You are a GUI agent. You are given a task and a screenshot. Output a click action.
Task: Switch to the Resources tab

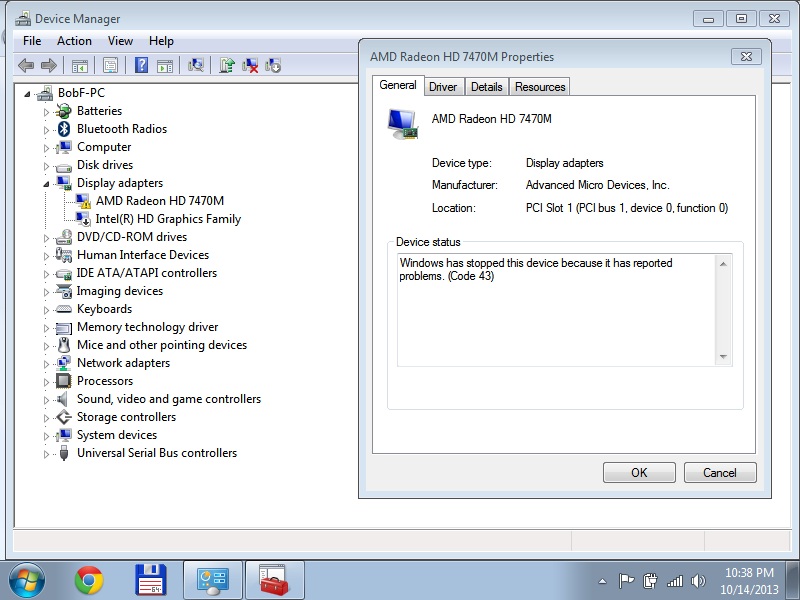(540, 87)
